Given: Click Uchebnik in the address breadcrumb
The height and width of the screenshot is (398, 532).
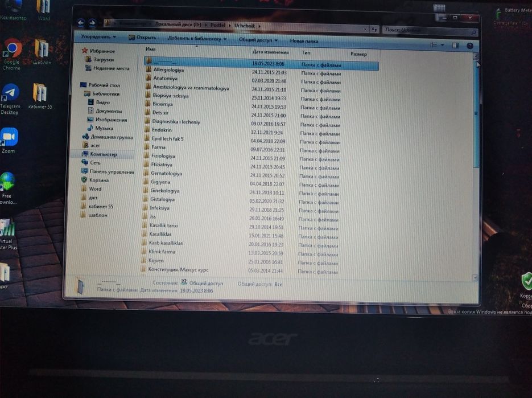Looking at the screenshot, I should 244,26.
